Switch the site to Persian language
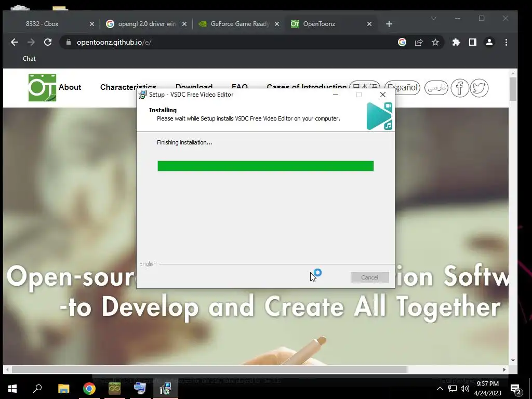Image resolution: width=532 pixels, height=399 pixels. tap(436, 88)
